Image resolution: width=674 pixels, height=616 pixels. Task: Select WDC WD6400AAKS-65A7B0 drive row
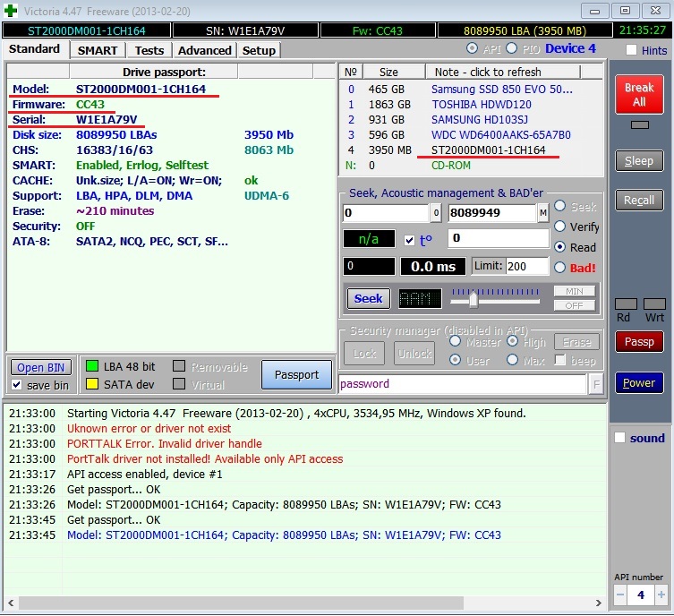[x=471, y=135]
